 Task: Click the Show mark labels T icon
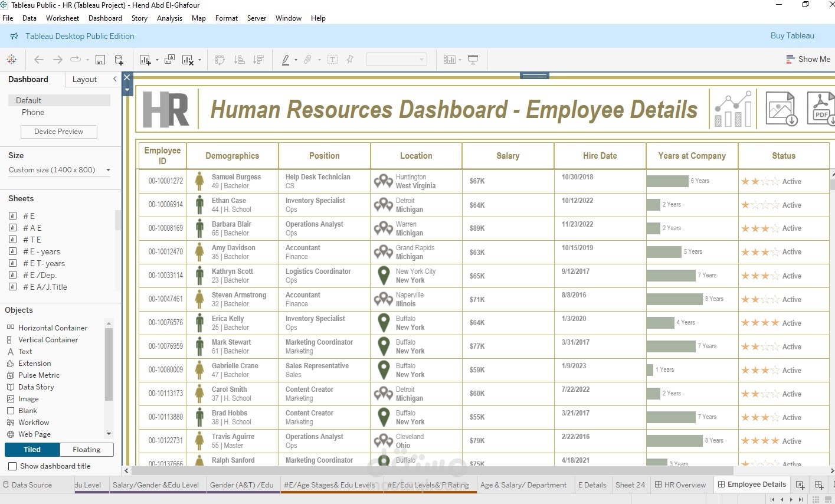coord(333,60)
